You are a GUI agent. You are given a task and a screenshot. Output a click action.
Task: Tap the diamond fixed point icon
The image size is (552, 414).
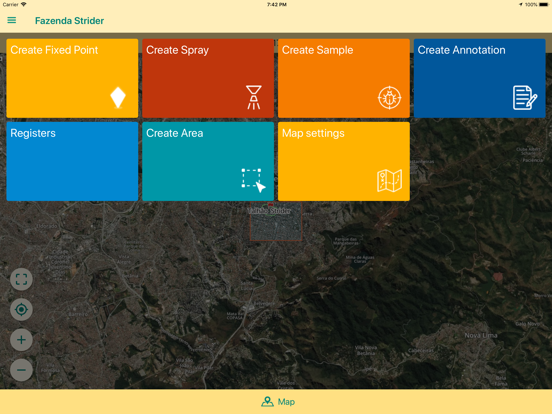[118, 97]
